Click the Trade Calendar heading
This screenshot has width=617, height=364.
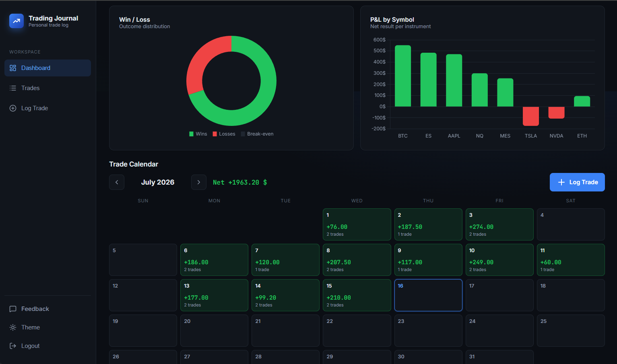click(x=134, y=164)
